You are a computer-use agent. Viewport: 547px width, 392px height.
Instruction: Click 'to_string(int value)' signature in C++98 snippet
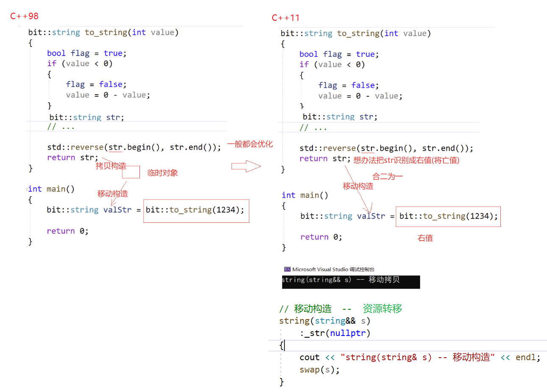point(132,33)
